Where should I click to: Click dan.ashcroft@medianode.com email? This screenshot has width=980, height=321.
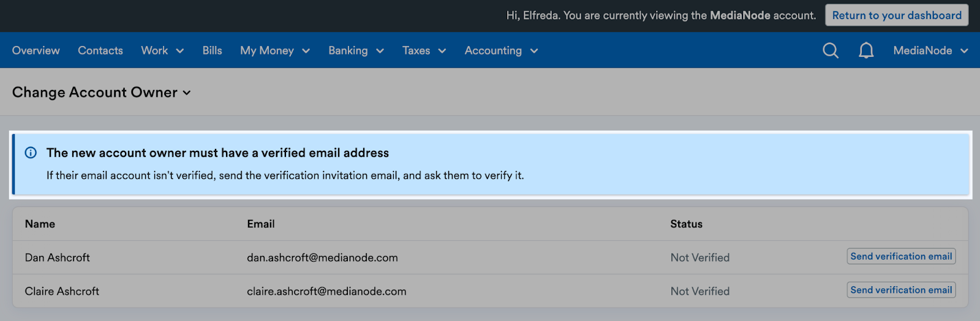[x=322, y=258]
